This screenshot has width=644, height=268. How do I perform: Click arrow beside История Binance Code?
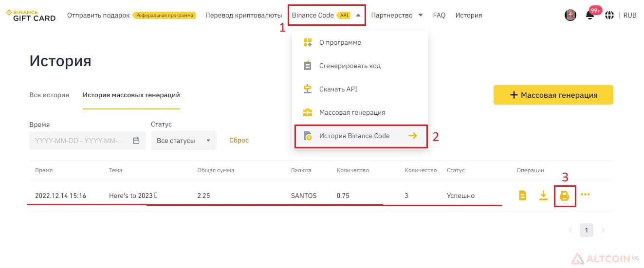point(412,136)
